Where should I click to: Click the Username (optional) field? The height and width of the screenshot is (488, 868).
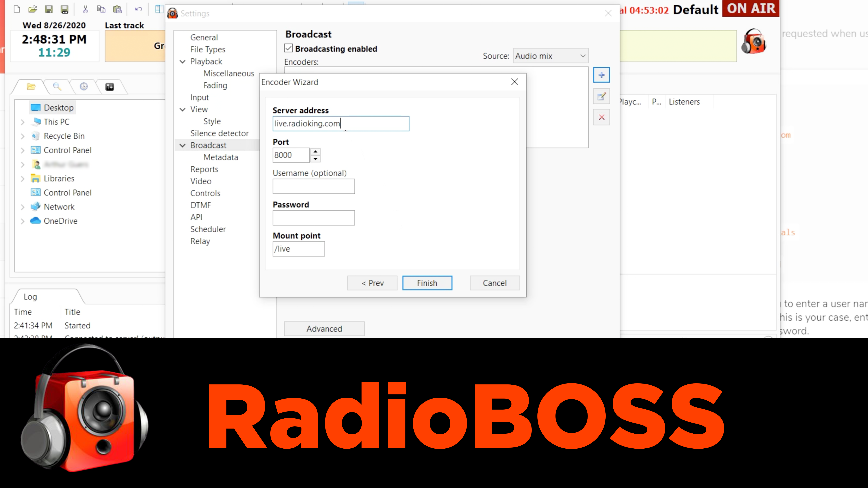(313, 186)
